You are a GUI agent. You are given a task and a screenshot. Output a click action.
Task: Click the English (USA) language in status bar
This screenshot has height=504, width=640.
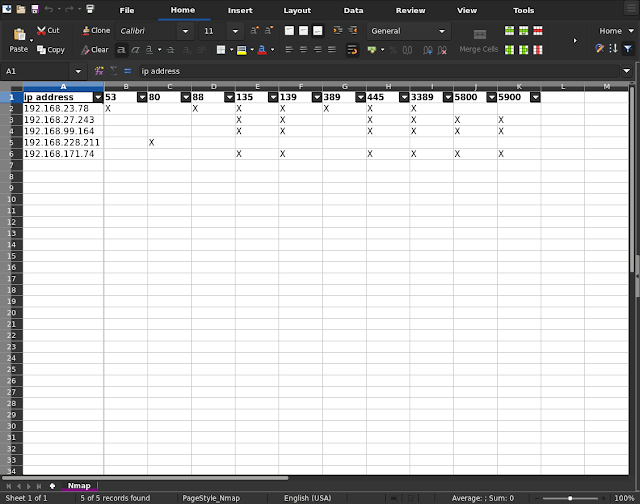click(x=310, y=497)
